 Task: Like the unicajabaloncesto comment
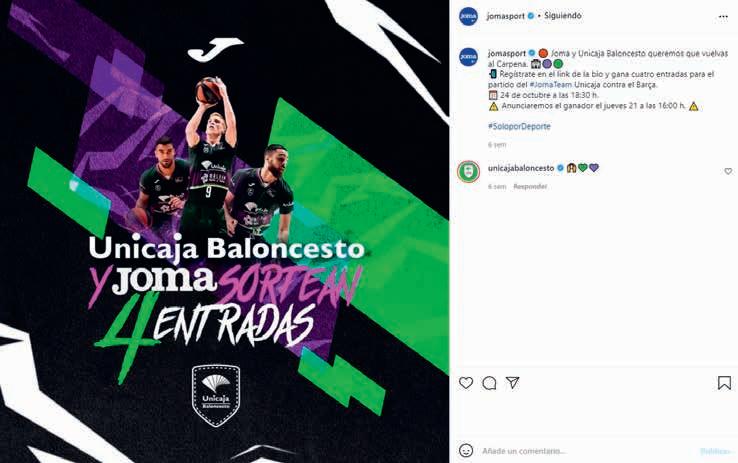pyautogui.click(x=728, y=171)
